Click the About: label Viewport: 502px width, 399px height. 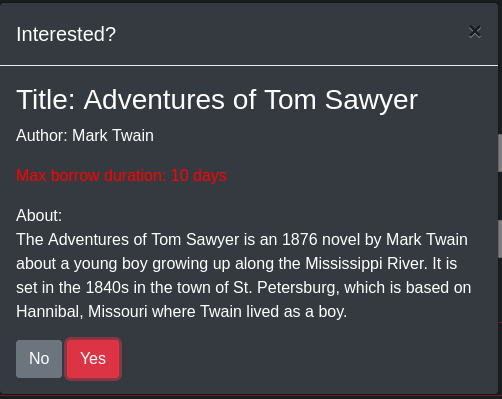click(x=39, y=215)
